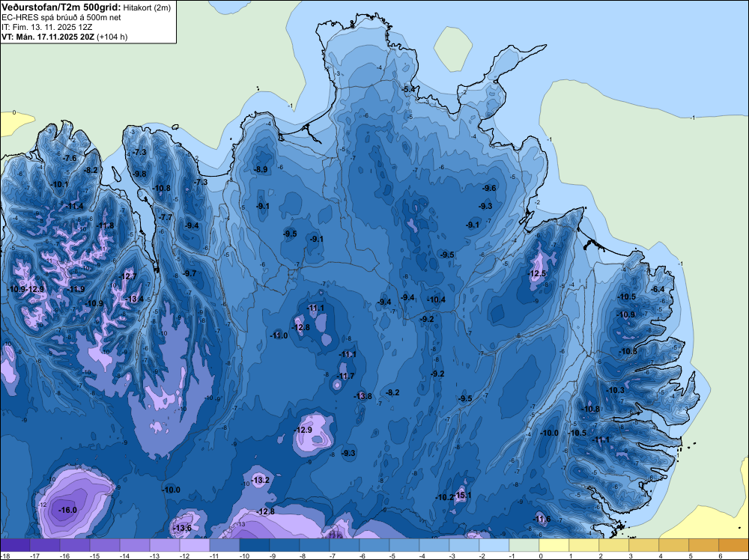Click the 'IT: Fim. 13. 11. 2025 12Z' line
Viewport: 749px width, 560px height.
46,27
